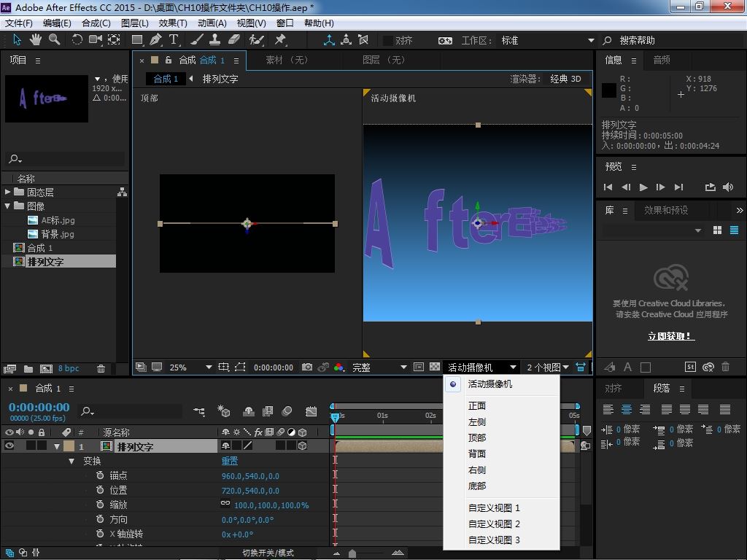This screenshot has width=747, height=560.
Task: Collapse the 排列文字 layer twirl
Action: (57, 446)
